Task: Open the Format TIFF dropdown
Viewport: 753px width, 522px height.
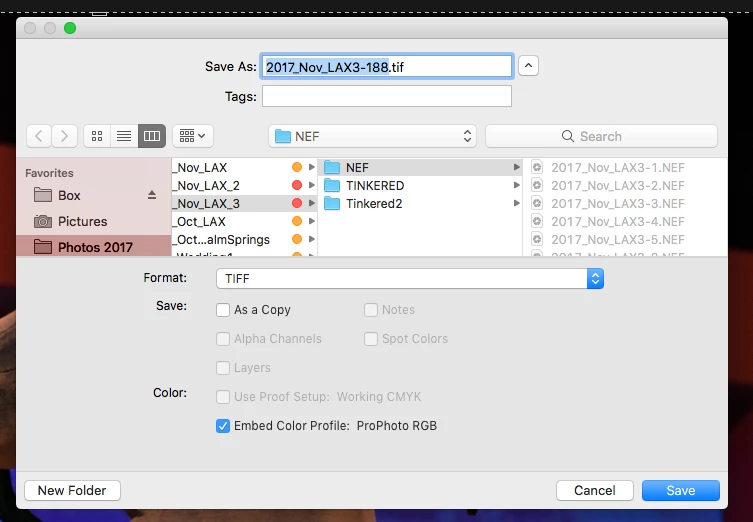Action: click(x=410, y=279)
